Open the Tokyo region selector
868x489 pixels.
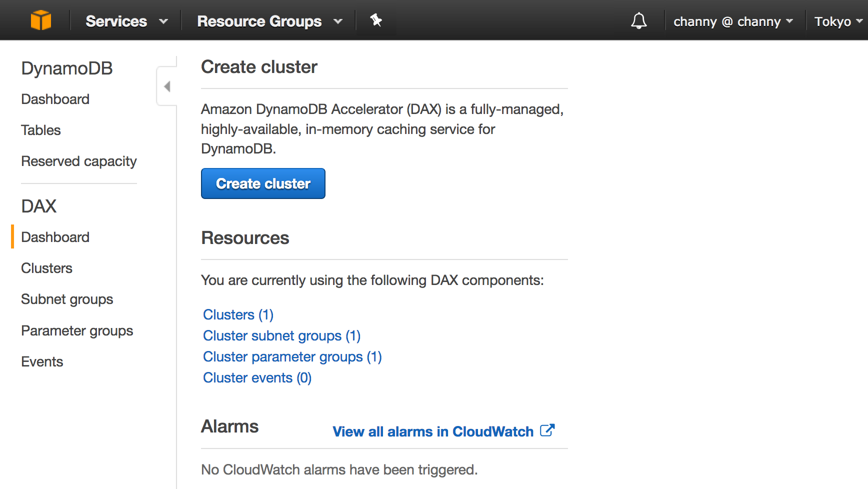click(838, 21)
